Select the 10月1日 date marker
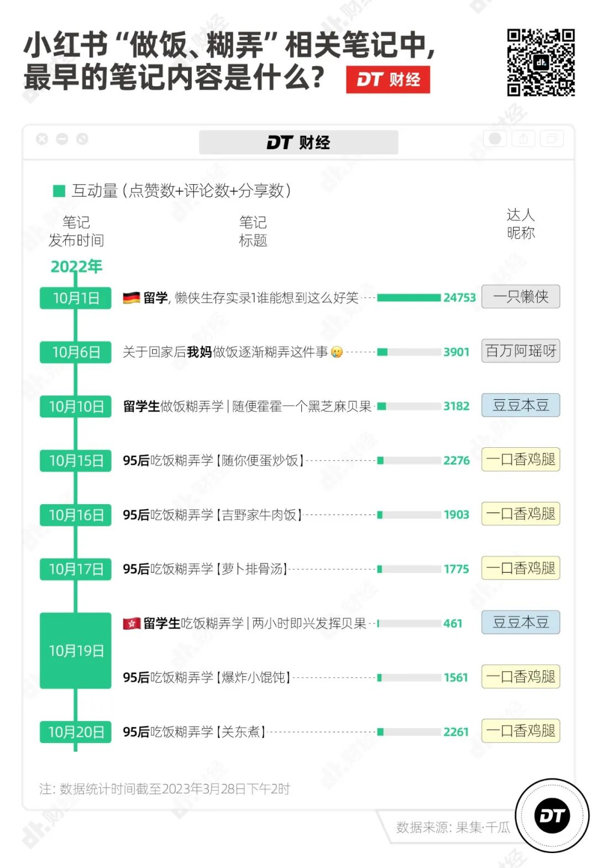This screenshot has height=868, width=597. pyautogui.click(x=76, y=298)
